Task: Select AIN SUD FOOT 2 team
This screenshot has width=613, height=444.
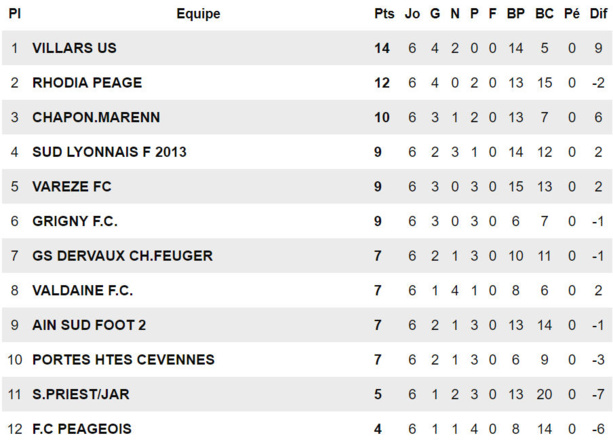Action: tap(89, 325)
